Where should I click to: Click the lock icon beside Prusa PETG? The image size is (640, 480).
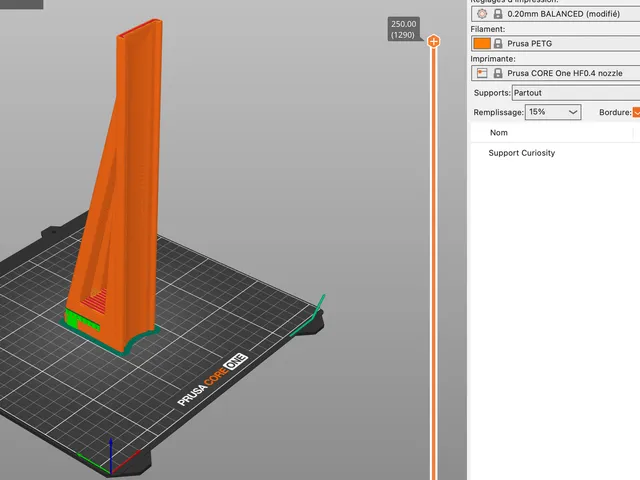tap(498, 43)
